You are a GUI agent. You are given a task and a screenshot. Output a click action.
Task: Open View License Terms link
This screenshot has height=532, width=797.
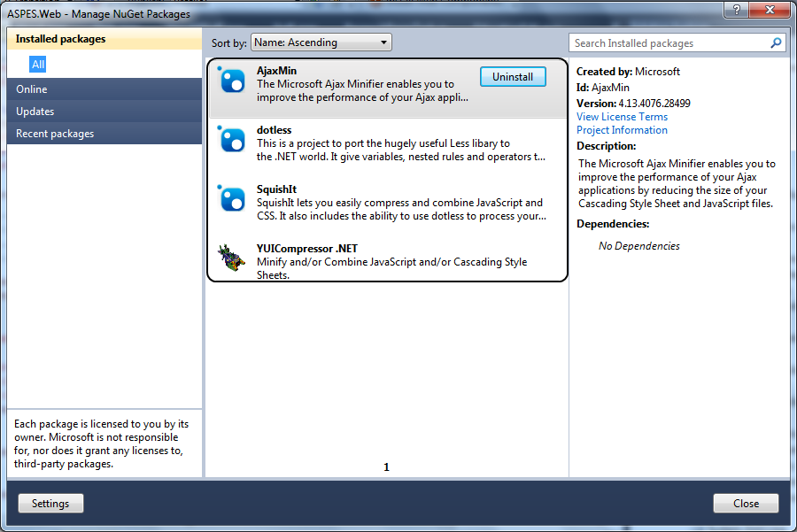[622, 116]
